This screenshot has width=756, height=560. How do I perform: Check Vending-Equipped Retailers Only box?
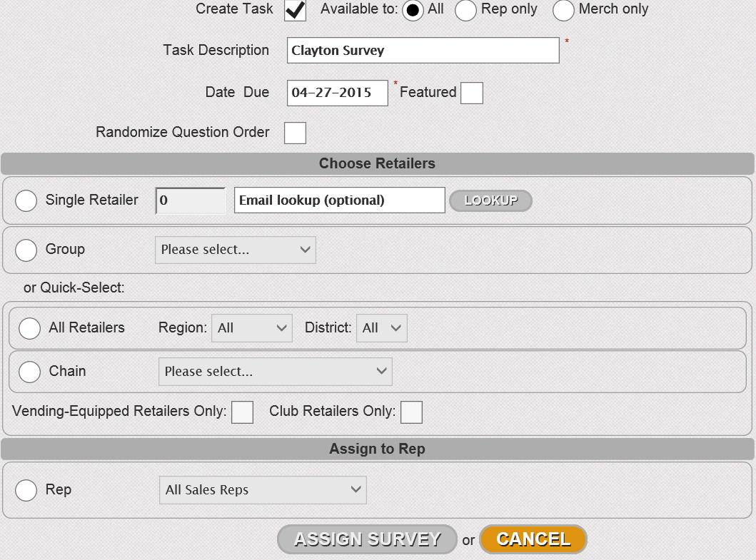pyautogui.click(x=242, y=412)
